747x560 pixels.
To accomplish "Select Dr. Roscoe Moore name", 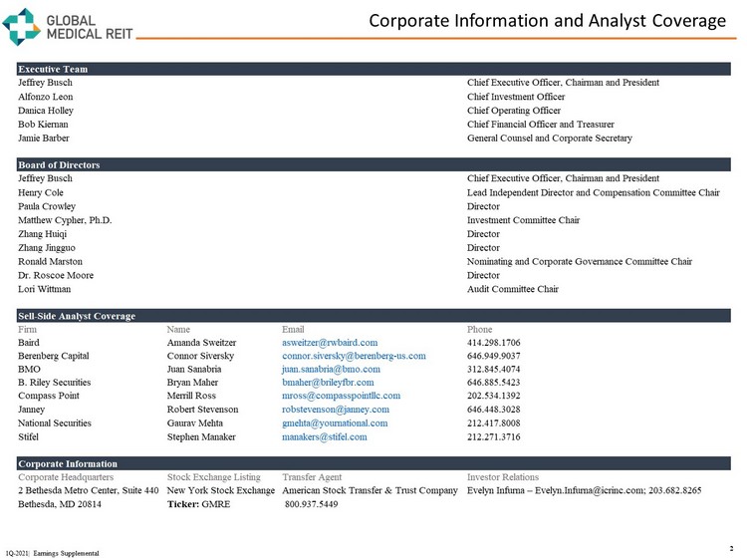I will [x=56, y=275].
